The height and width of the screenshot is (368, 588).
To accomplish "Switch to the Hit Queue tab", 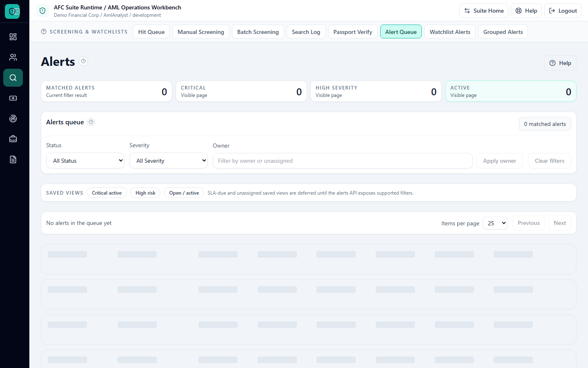I will (151, 32).
